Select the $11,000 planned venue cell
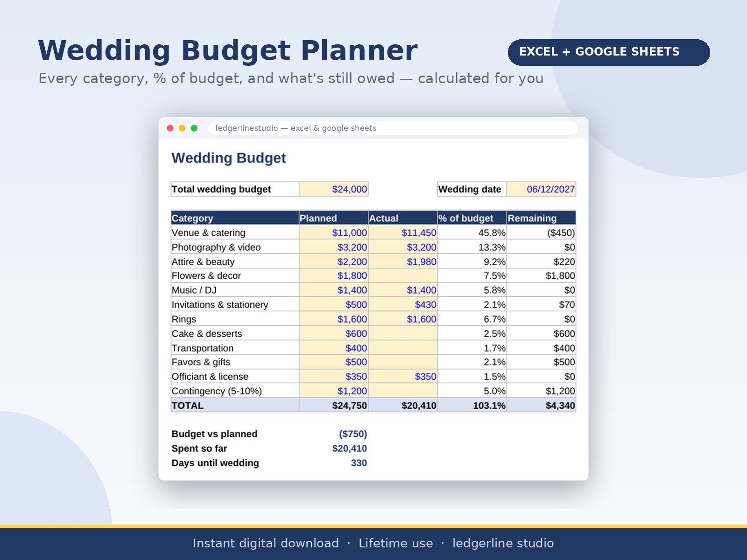747x560 pixels. click(334, 232)
